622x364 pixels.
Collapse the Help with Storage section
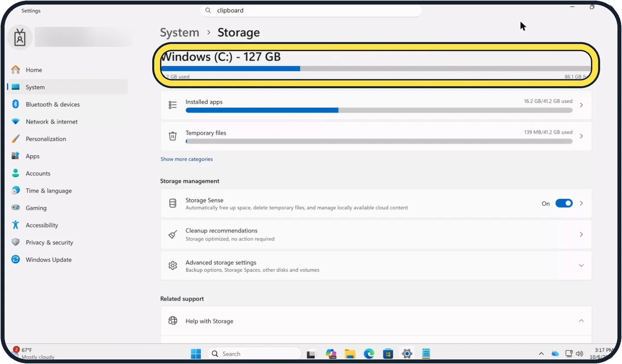(x=581, y=321)
